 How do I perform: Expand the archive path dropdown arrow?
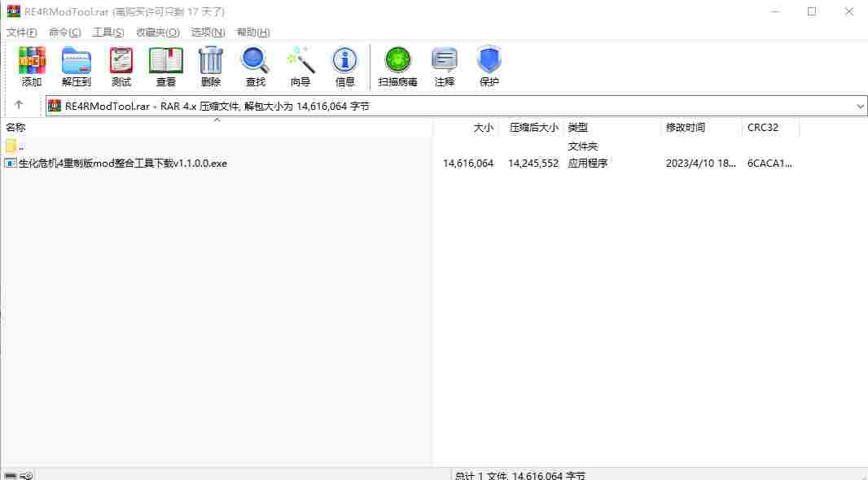pyautogui.click(x=860, y=107)
